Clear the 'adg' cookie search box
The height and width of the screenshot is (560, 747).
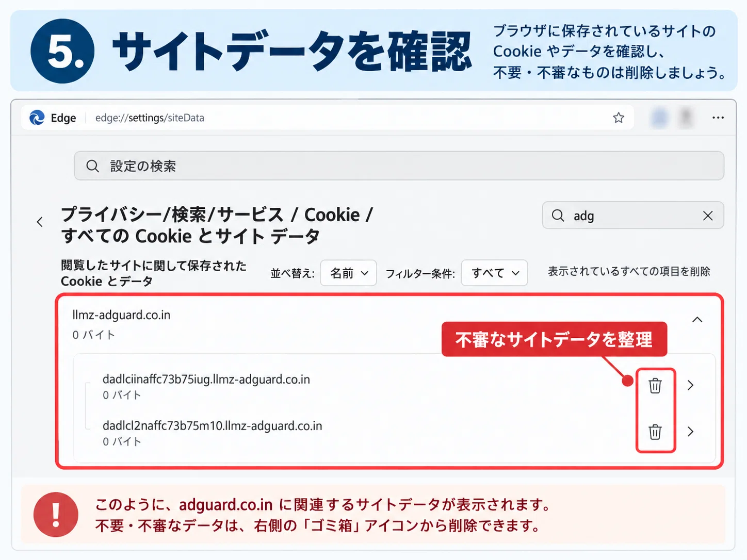click(708, 216)
